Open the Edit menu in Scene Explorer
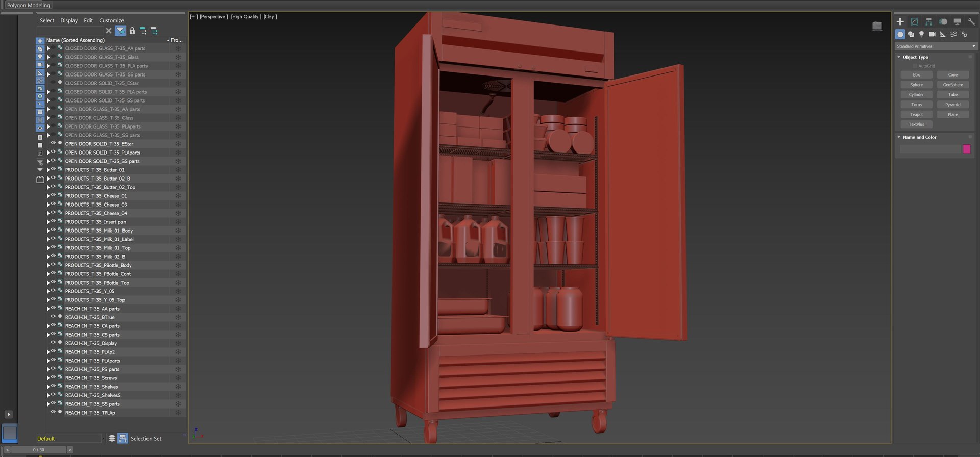This screenshot has height=457, width=980. point(88,21)
